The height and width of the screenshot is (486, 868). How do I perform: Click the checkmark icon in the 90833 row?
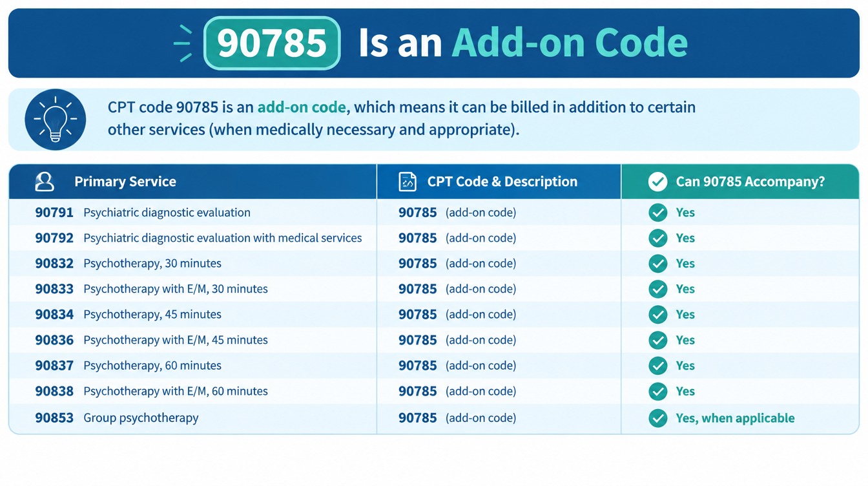[x=657, y=289]
